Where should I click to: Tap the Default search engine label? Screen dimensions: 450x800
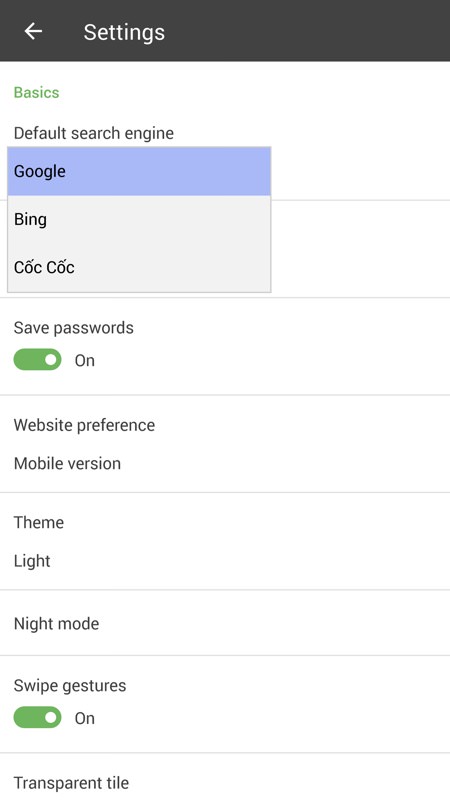click(x=94, y=133)
